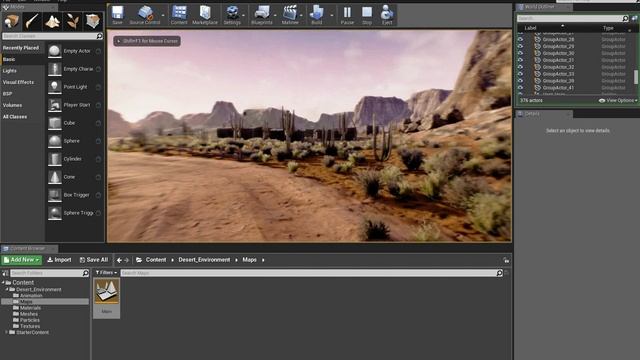Open the Matinee toolbar icon
The width and height of the screenshot is (640, 360).
click(290, 15)
